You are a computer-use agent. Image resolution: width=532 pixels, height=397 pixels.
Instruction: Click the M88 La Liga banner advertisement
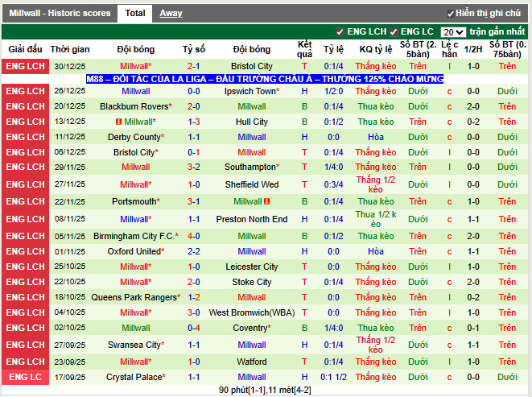tap(265, 79)
